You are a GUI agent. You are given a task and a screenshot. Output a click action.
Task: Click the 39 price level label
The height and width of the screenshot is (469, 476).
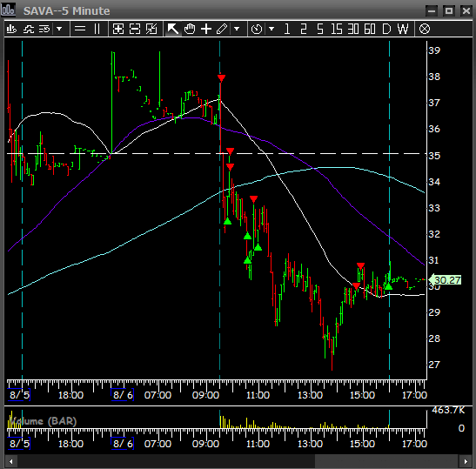[434, 50]
